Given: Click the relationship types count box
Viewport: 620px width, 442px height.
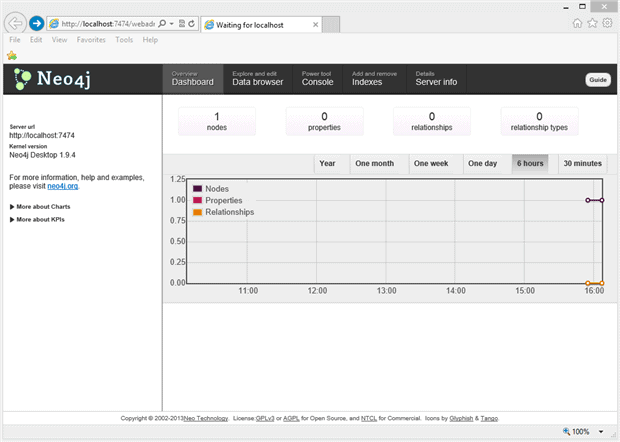Looking at the screenshot, I should (x=539, y=121).
